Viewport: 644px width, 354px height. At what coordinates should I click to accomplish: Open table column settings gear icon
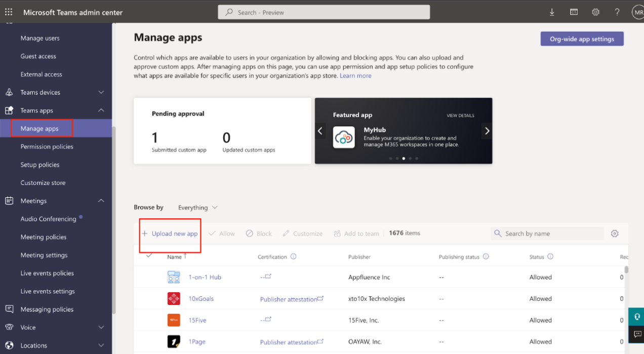pyautogui.click(x=615, y=234)
